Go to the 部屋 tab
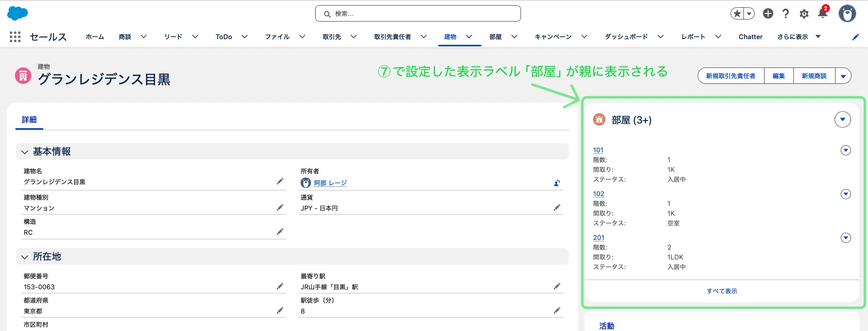Viewport: 868px width, 331px height. tap(495, 37)
